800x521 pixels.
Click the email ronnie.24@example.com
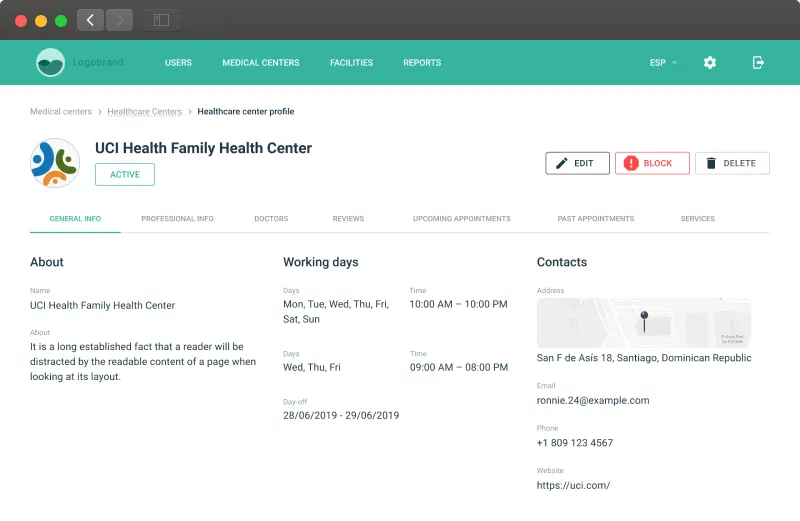(x=593, y=401)
